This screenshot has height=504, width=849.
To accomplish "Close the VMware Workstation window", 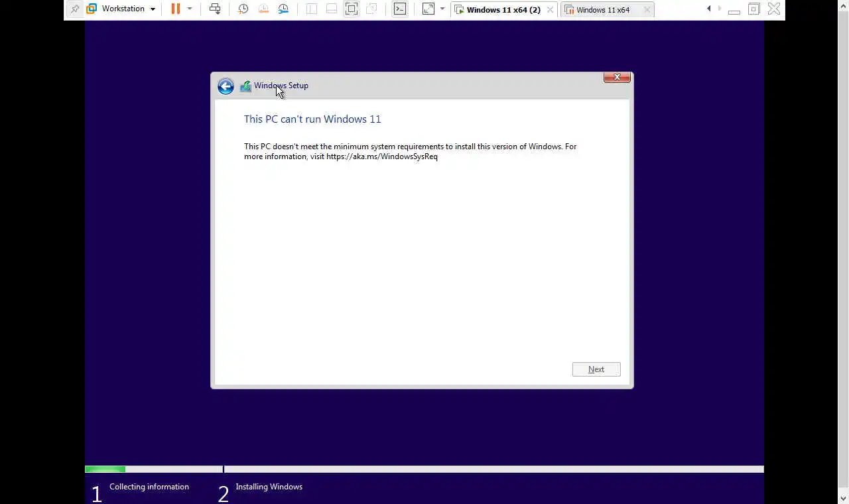I will pyautogui.click(x=773, y=9).
